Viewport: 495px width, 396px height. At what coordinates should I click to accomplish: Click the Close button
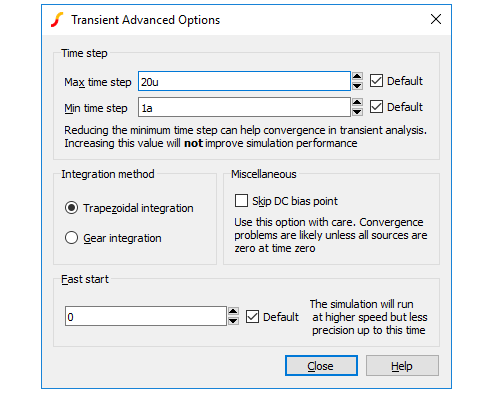321,366
